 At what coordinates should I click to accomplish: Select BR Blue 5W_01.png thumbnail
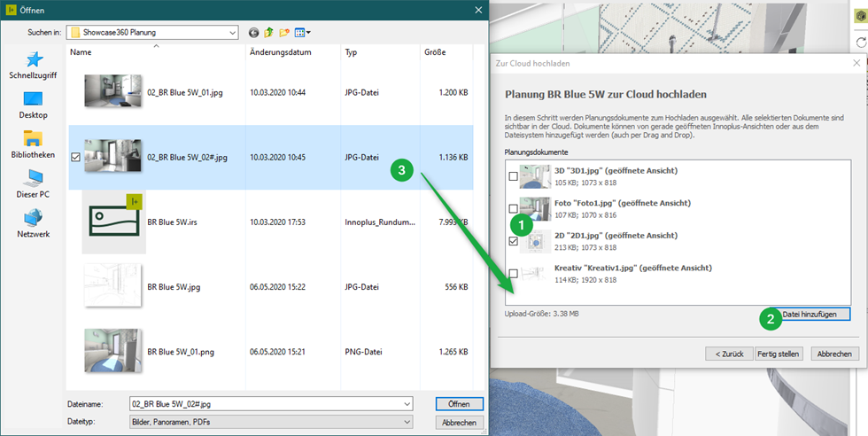(x=113, y=351)
